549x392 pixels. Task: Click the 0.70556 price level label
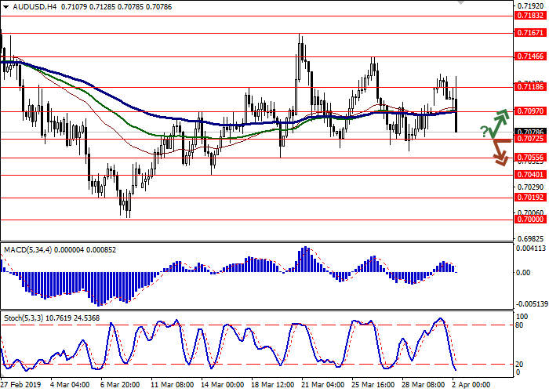530,158
